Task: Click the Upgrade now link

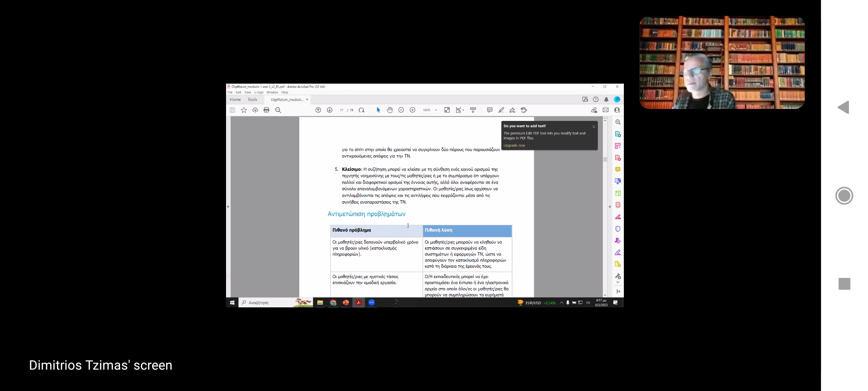Action: (514, 146)
